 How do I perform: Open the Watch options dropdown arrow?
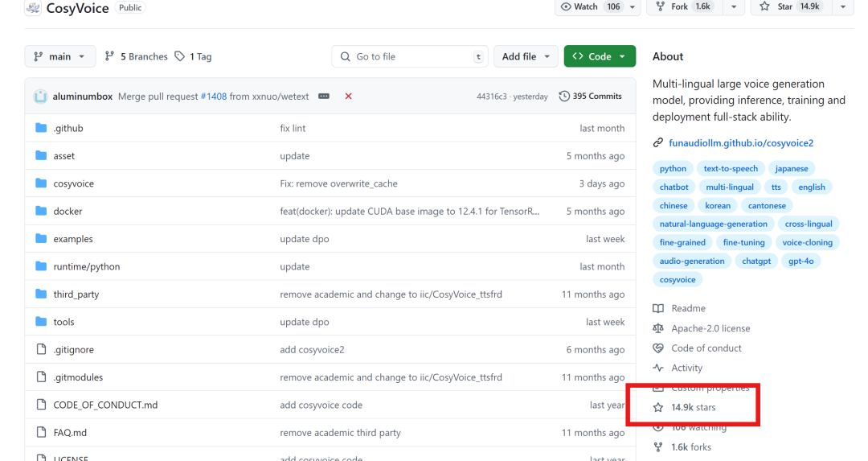pos(633,6)
